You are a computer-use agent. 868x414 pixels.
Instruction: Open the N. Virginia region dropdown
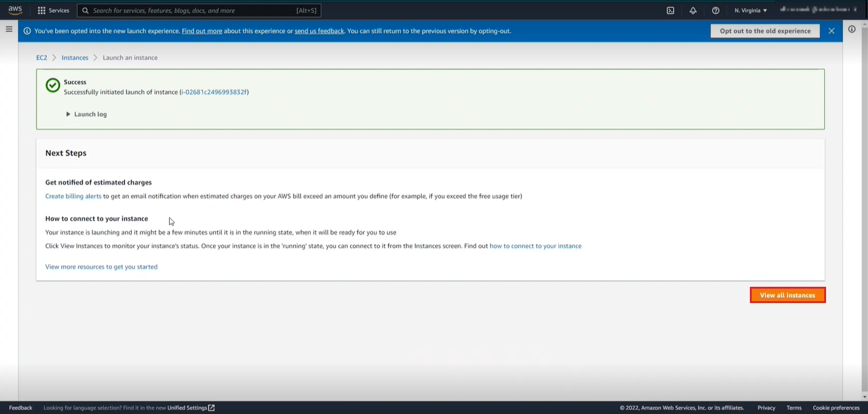[751, 10]
